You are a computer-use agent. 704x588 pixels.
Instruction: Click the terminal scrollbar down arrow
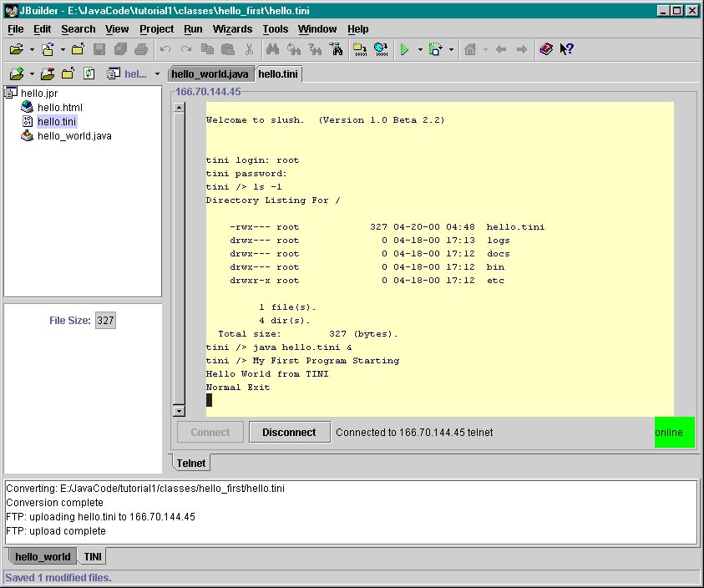coord(179,410)
